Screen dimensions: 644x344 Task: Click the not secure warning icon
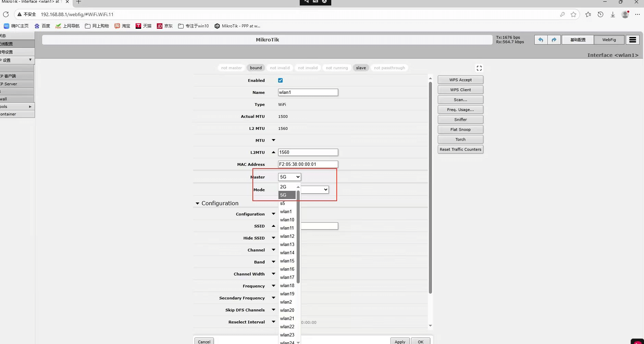point(20,14)
